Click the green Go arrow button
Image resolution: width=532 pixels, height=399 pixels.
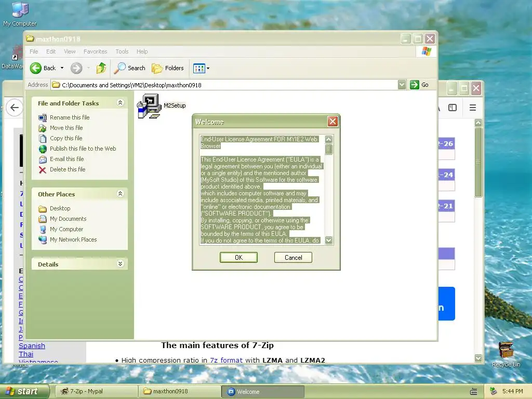coord(414,85)
